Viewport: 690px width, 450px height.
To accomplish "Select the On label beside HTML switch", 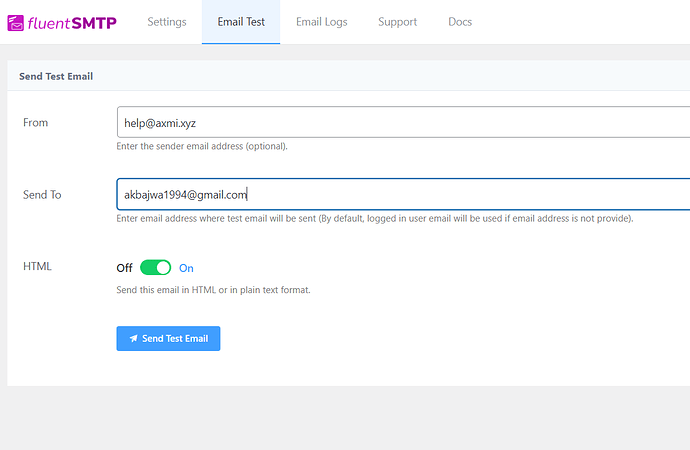I will [186, 268].
